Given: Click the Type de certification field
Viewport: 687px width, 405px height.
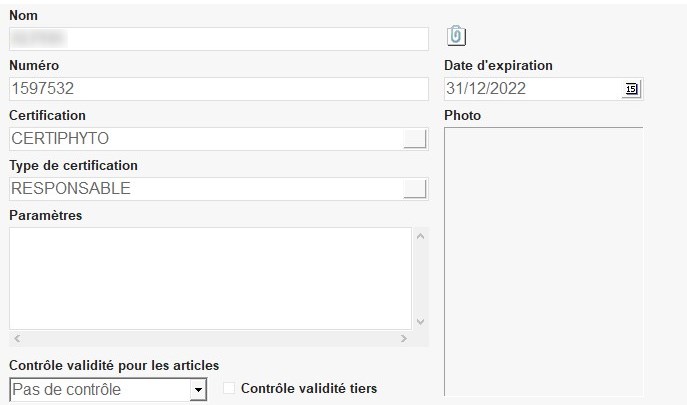Looking at the screenshot, I should (x=205, y=189).
